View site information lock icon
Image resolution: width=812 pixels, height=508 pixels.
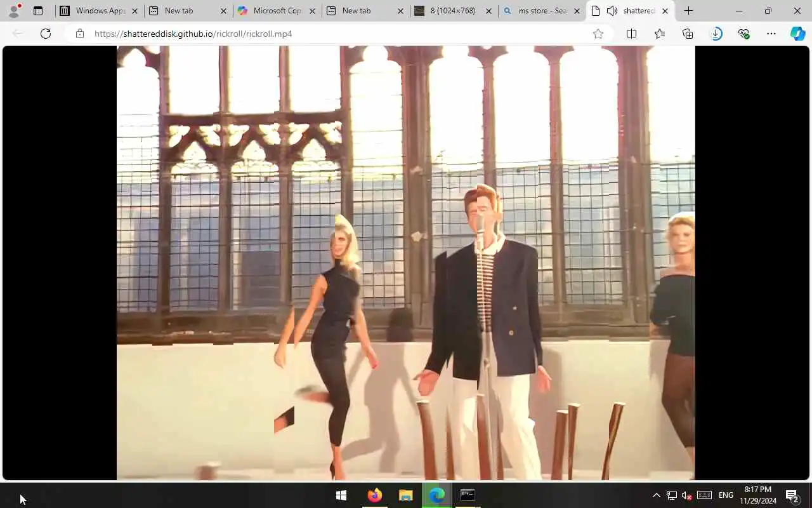coord(79,34)
